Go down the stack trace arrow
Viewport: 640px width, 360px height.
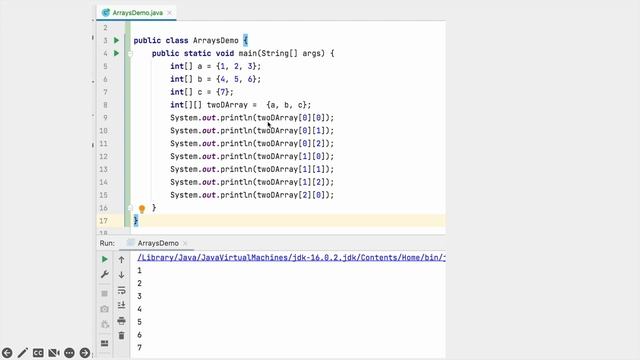click(x=121, y=275)
